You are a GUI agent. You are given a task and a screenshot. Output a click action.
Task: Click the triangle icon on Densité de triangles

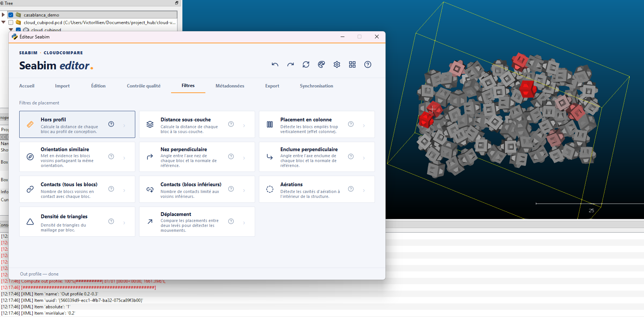(30, 222)
